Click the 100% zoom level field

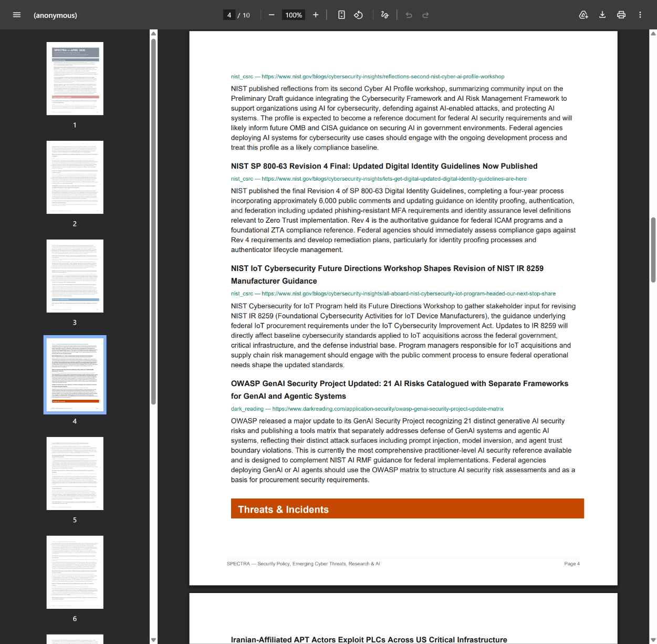(293, 15)
